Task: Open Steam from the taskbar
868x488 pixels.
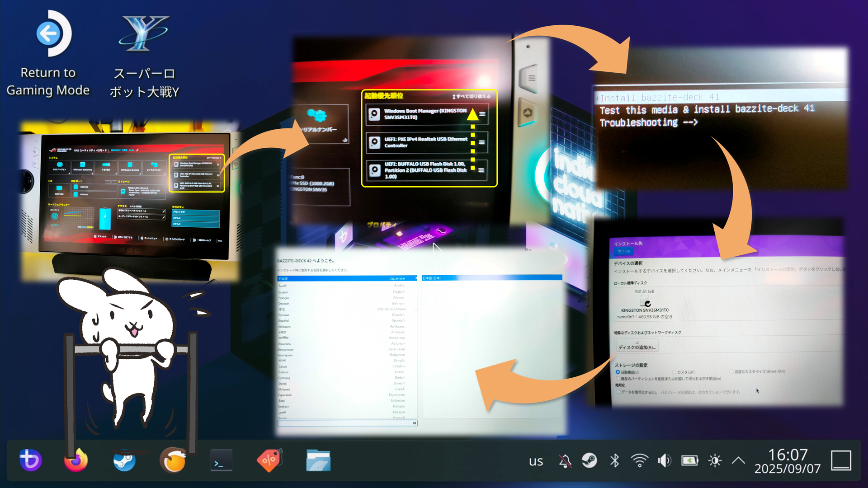Action: point(124,460)
